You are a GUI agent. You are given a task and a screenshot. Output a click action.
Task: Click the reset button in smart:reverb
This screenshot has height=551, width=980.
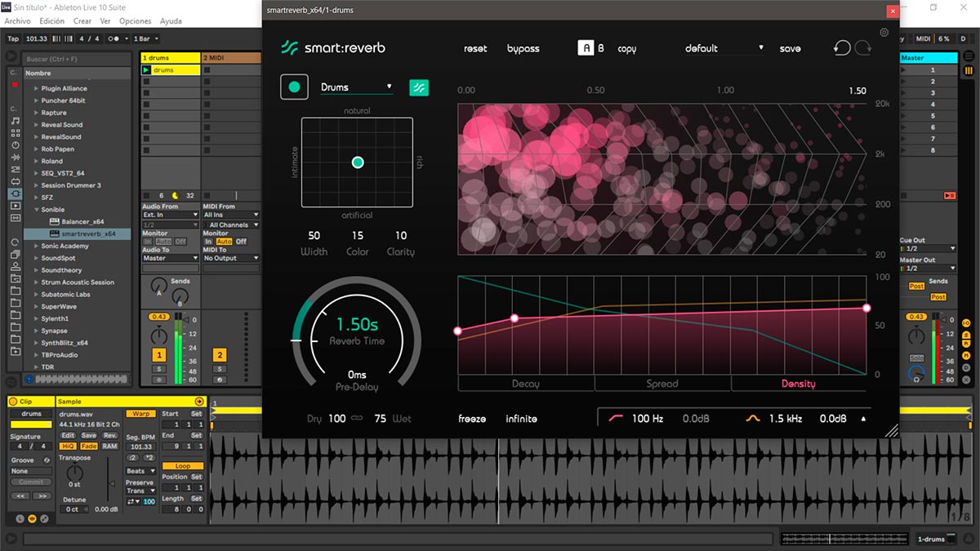pos(475,48)
